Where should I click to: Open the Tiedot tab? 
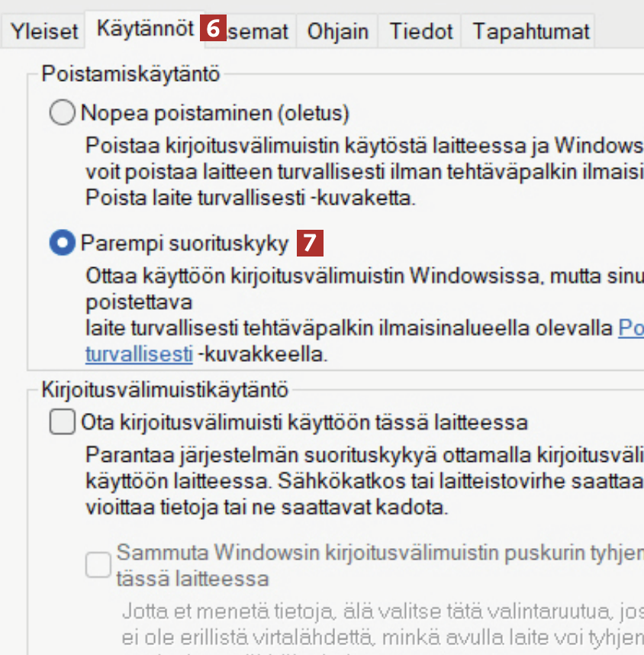(x=421, y=32)
